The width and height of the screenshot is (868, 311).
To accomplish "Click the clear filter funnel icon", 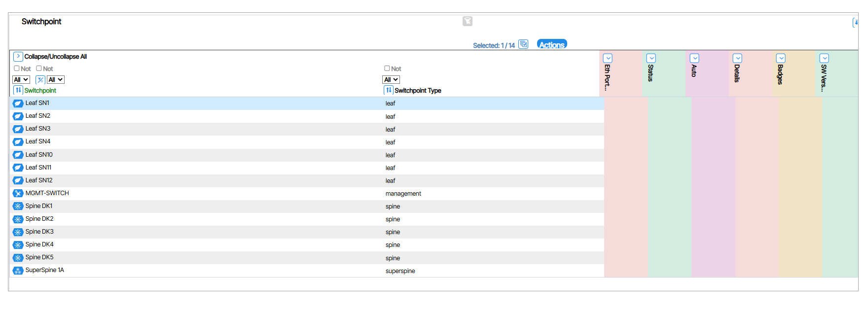I will (x=467, y=21).
